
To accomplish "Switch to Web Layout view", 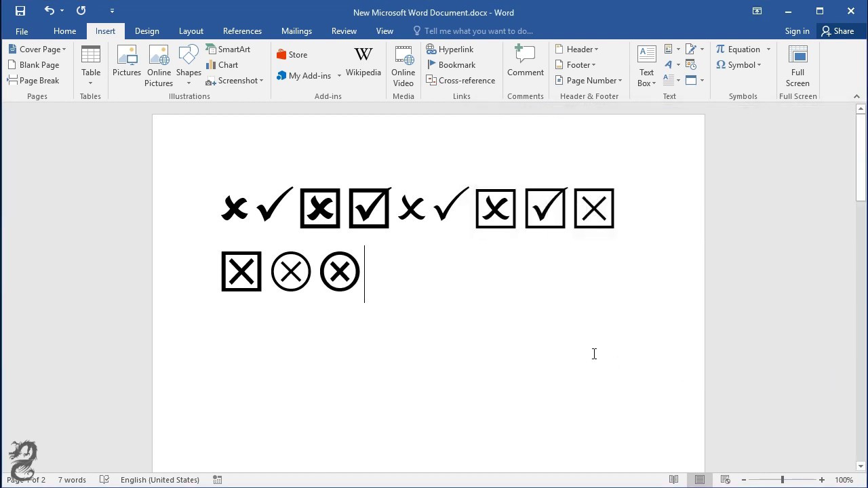I will 725,480.
